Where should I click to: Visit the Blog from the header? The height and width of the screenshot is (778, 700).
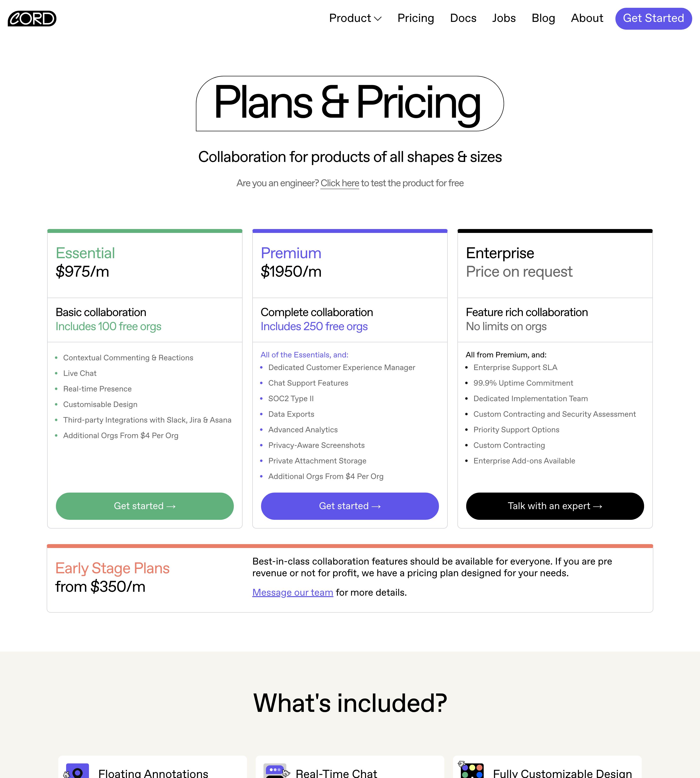[x=543, y=18]
